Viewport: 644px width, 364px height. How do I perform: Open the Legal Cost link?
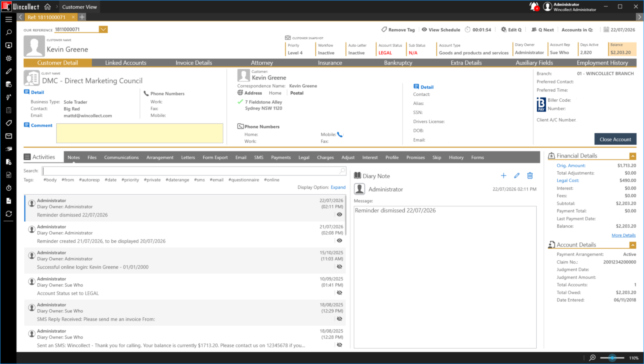(x=568, y=180)
